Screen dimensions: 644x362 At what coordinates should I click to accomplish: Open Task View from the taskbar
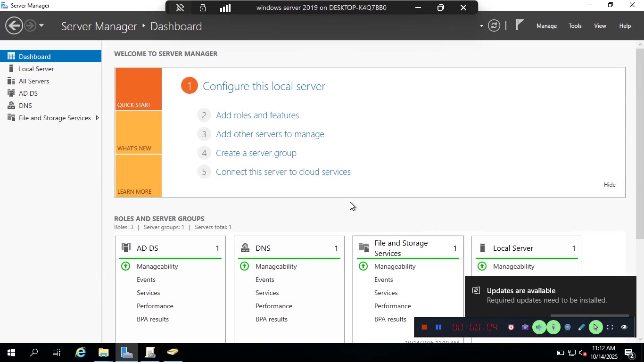tap(57, 353)
